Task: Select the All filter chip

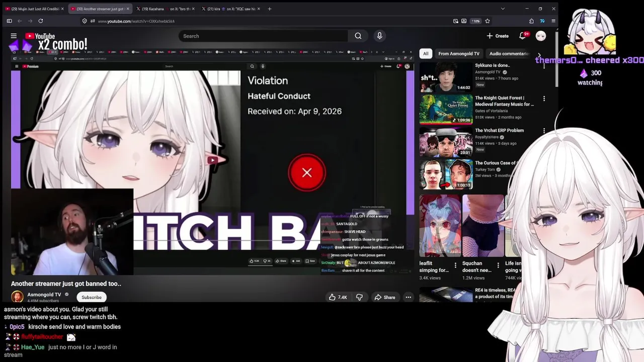Action: [426, 53]
